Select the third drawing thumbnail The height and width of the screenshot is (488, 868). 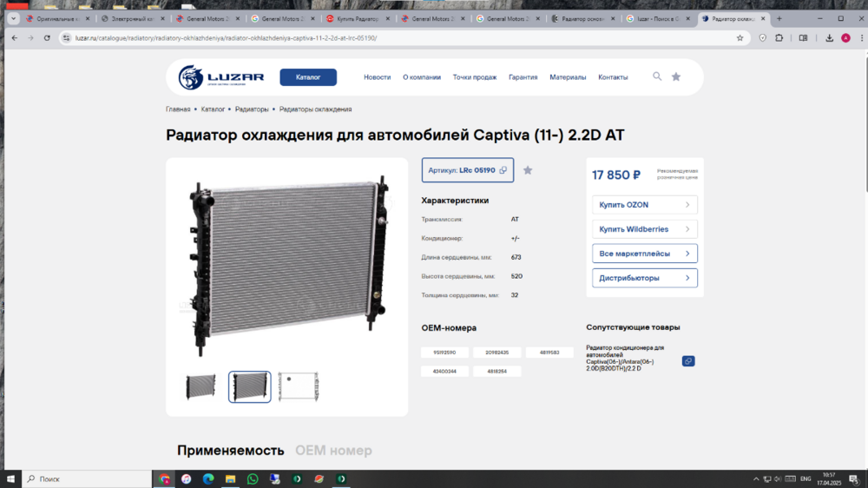pos(299,386)
